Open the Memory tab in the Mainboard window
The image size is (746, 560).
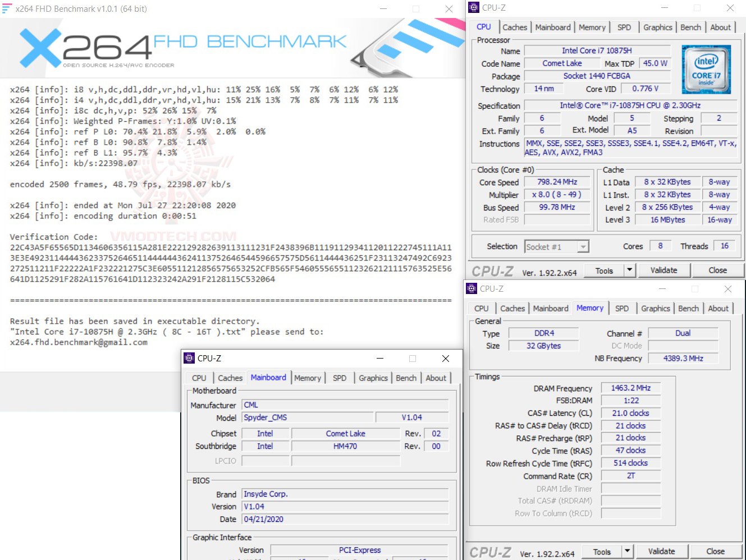coord(308,378)
